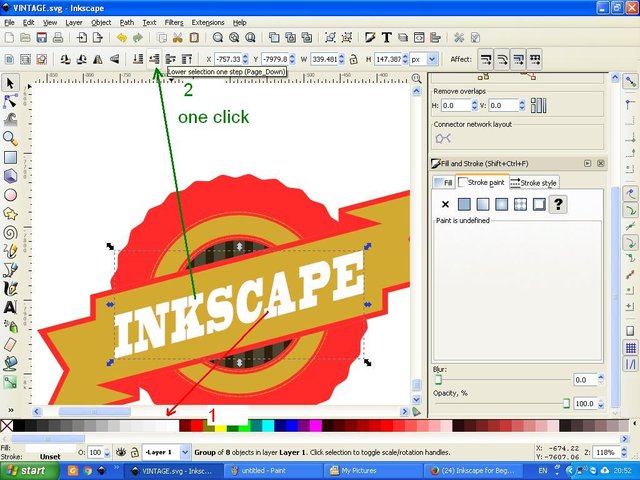Open the zoom percentage stepper
Screen dimensions: 640x480
pos(624,452)
